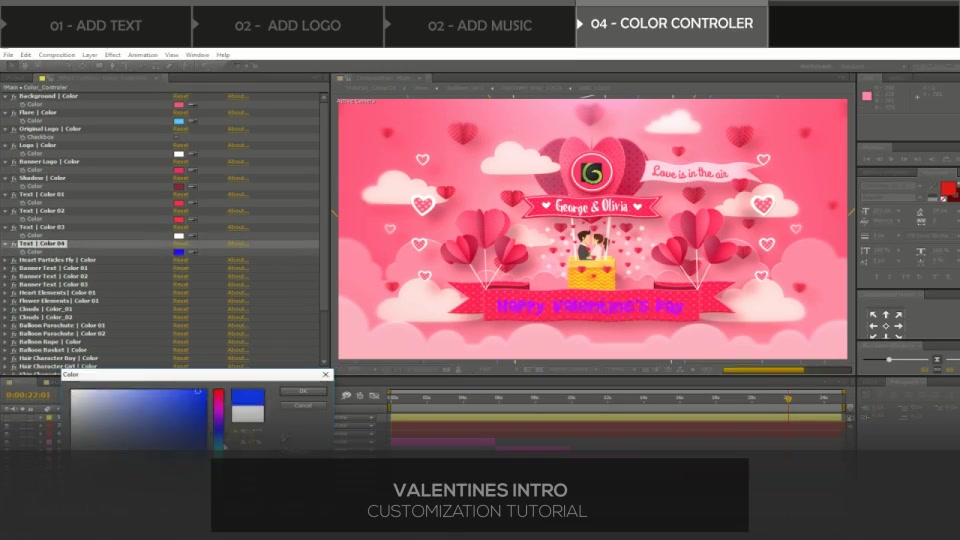Open red fill color in Character panel

[948, 188]
